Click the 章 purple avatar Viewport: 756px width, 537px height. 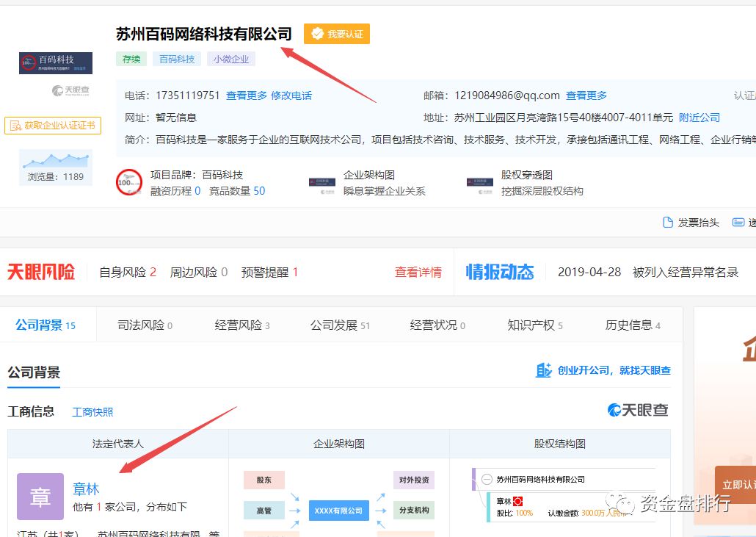(x=40, y=497)
